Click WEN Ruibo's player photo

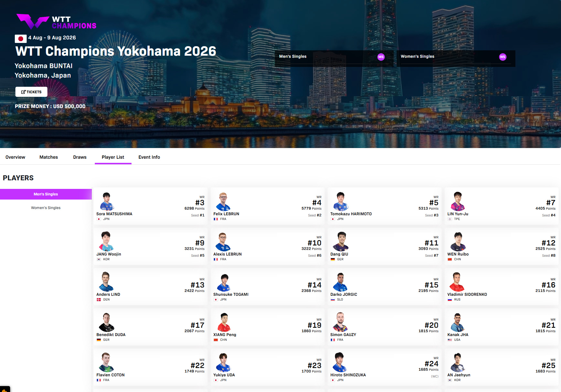click(x=458, y=242)
